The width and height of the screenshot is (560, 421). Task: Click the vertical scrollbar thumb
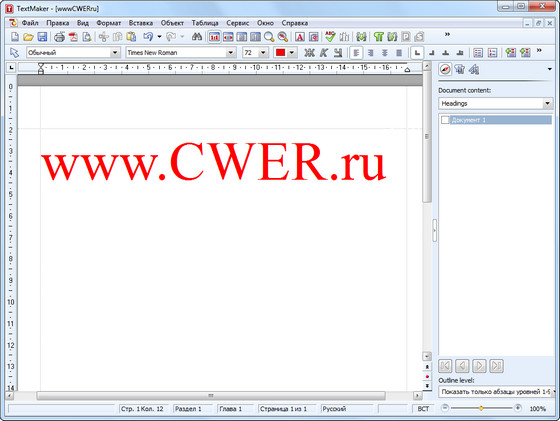(x=427, y=137)
